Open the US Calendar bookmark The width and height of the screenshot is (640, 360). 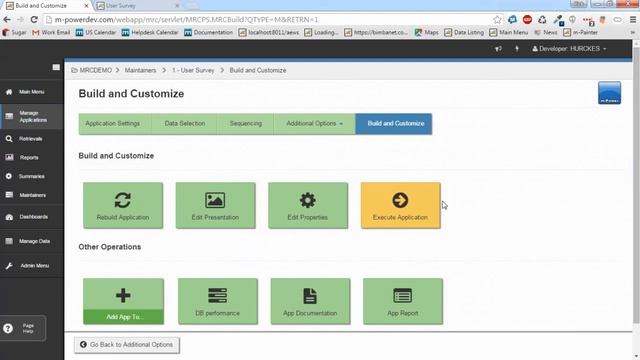pyautogui.click(x=96, y=32)
